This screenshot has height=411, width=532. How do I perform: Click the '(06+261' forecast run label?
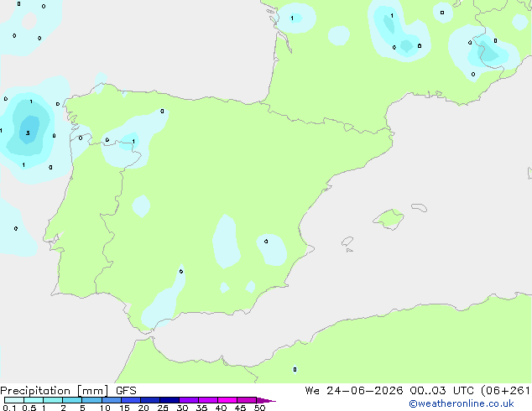coord(505,391)
